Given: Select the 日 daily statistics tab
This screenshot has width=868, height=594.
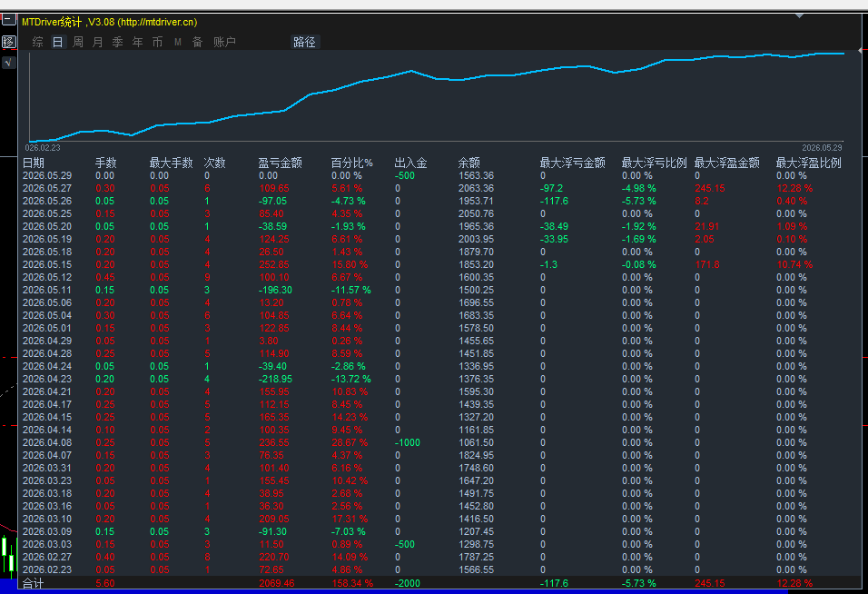Looking at the screenshot, I should tap(57, 42).
